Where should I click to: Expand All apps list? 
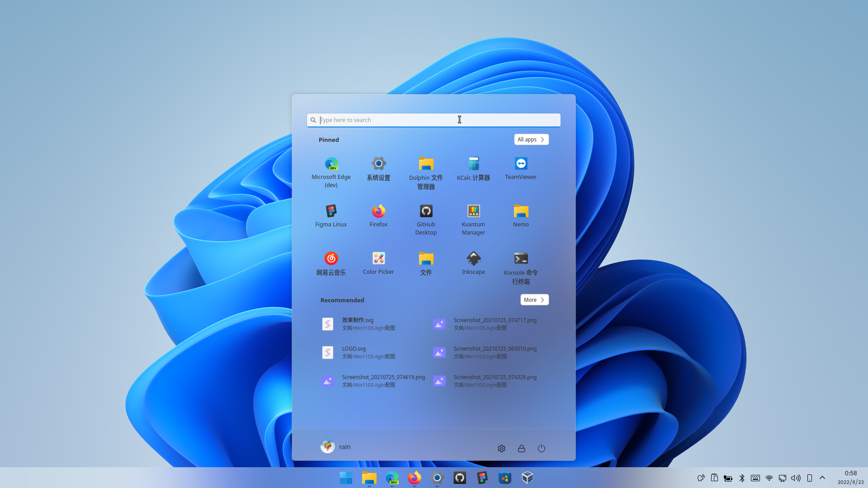tap(531, 140)
